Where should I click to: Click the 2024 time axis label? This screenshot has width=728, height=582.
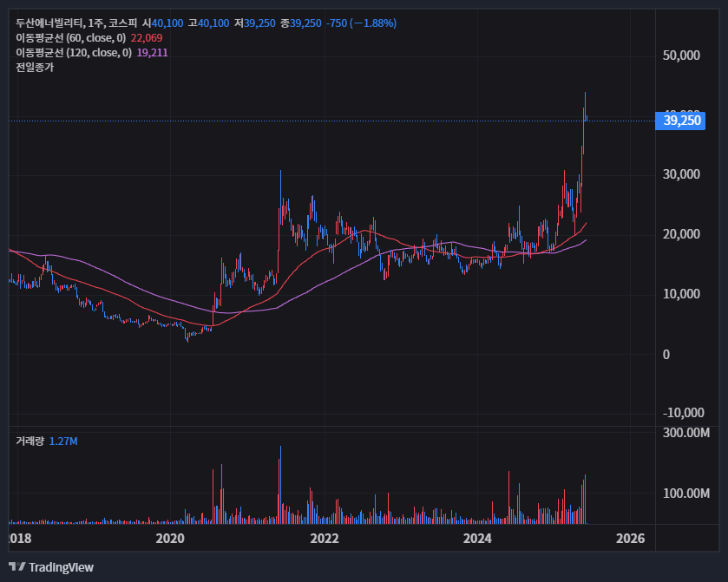[477, 539]
